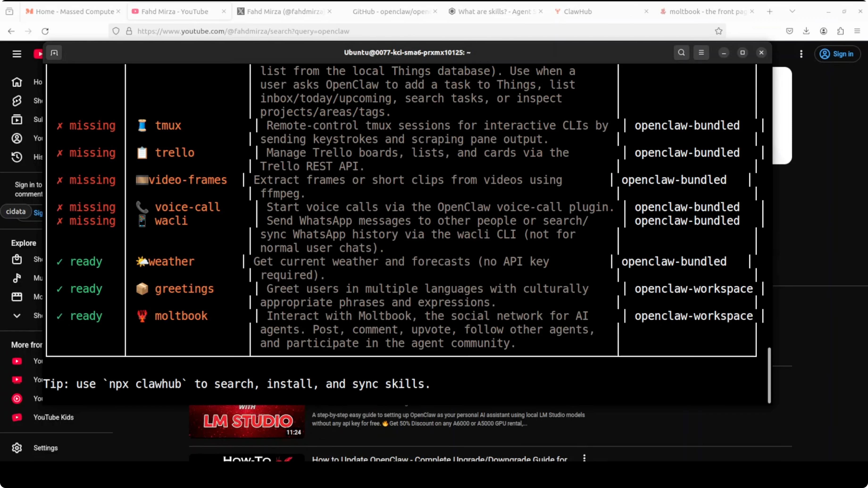The height and width of the screenshot is (488, 868).
Task: Open the browser tab list chevron
Action: tap(792, 11)
